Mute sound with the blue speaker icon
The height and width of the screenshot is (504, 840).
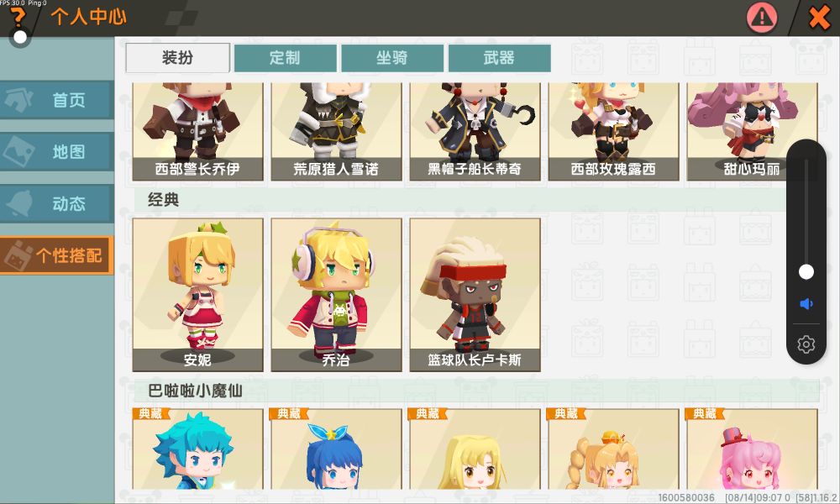point(806,304)
